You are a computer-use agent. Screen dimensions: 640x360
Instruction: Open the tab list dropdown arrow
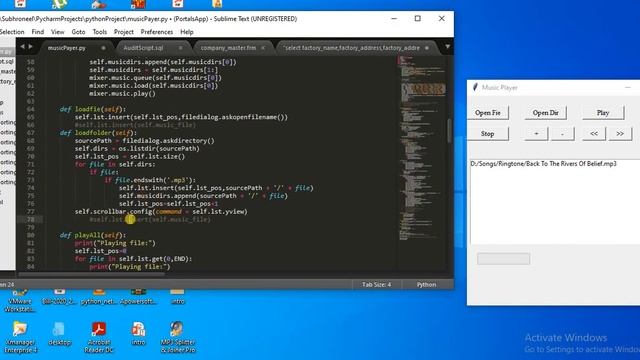(x=447, y=47)
